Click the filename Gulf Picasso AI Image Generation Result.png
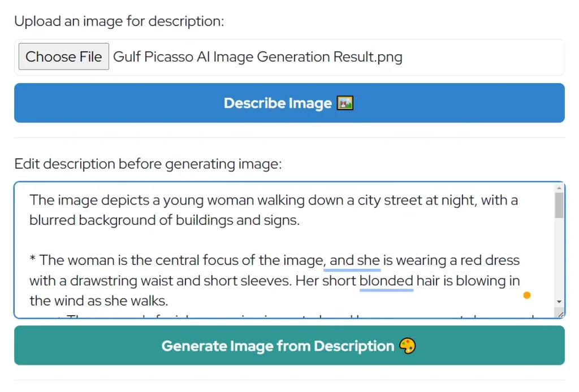The width and height of the screenshot is (579, 392). point(258,56)
